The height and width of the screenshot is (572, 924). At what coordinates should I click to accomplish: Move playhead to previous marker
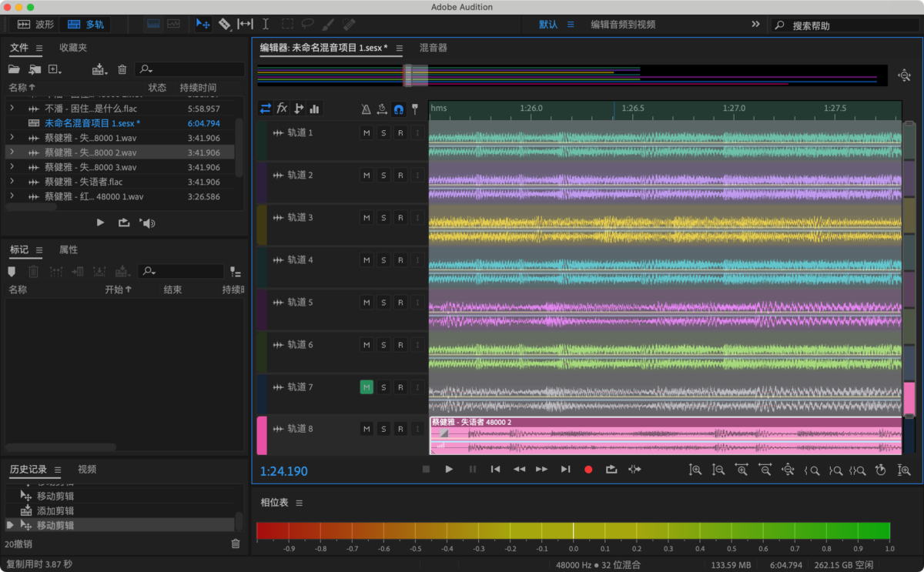point(496,469)
